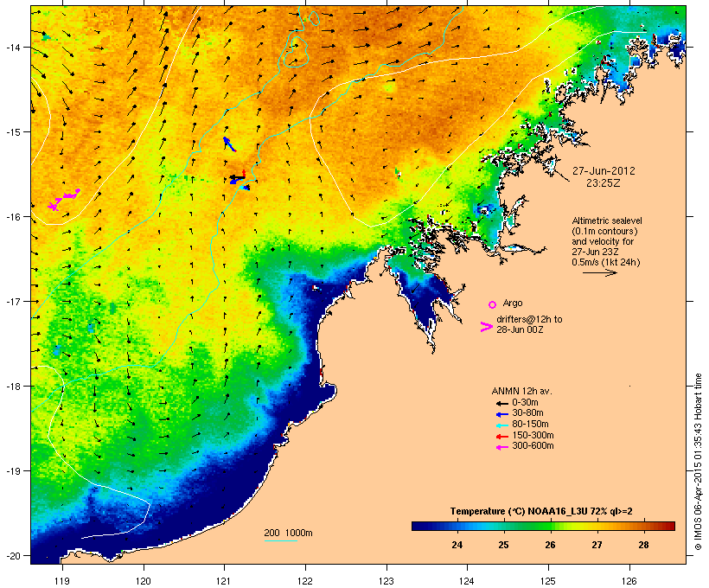Click the '28-Jun 00Z' text
This screenshot has width=709, height=588.
click(520, 329)
